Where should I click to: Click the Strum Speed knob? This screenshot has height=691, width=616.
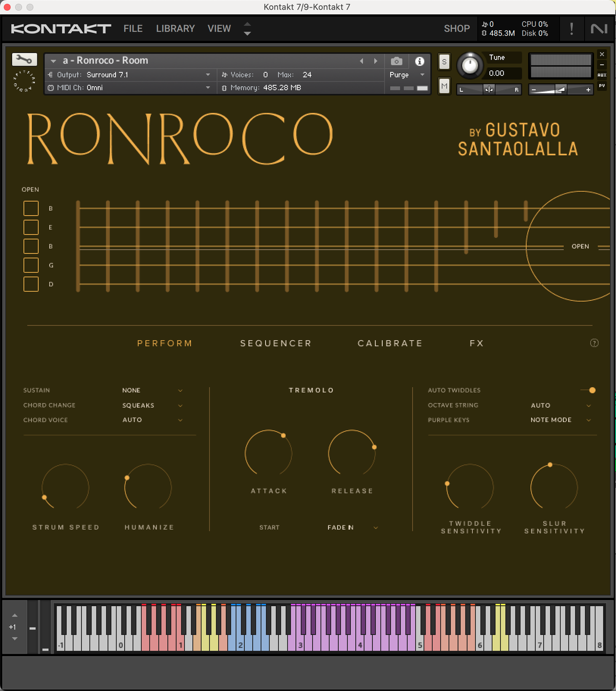[65, 488]
